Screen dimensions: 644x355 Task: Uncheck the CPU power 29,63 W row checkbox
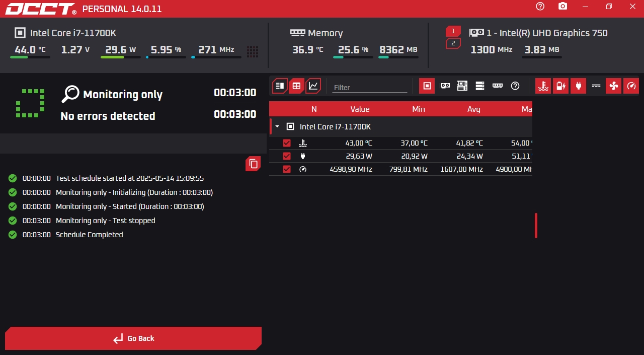287,156
